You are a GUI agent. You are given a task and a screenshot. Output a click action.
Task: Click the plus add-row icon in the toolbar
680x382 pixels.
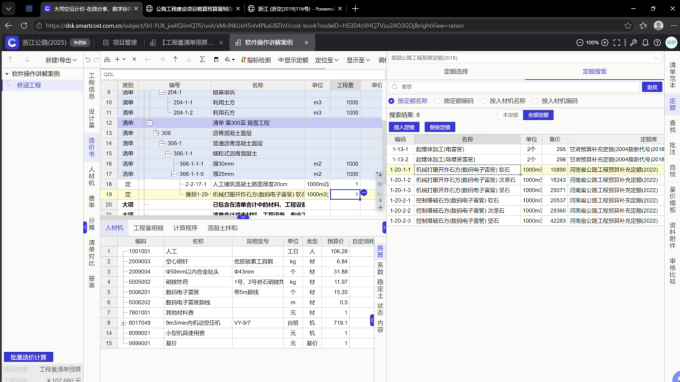pos(117,59)
